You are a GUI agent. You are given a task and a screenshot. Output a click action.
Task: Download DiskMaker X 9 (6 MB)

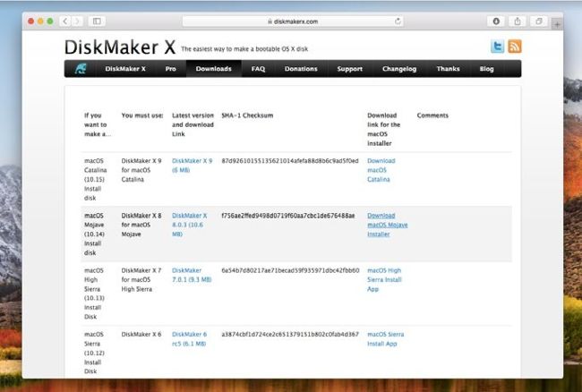pyautogui.click(x=192, y=166)
